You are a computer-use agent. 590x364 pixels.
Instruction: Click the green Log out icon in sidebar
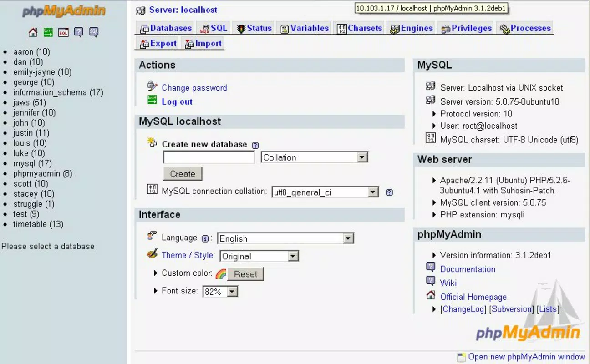pyautogui.click(x=48, y=32)
